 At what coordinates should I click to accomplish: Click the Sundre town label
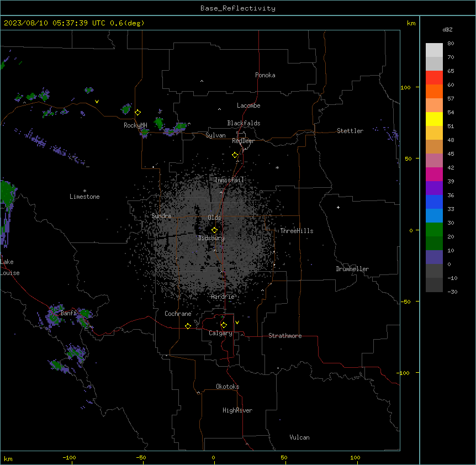pos(161,216)
